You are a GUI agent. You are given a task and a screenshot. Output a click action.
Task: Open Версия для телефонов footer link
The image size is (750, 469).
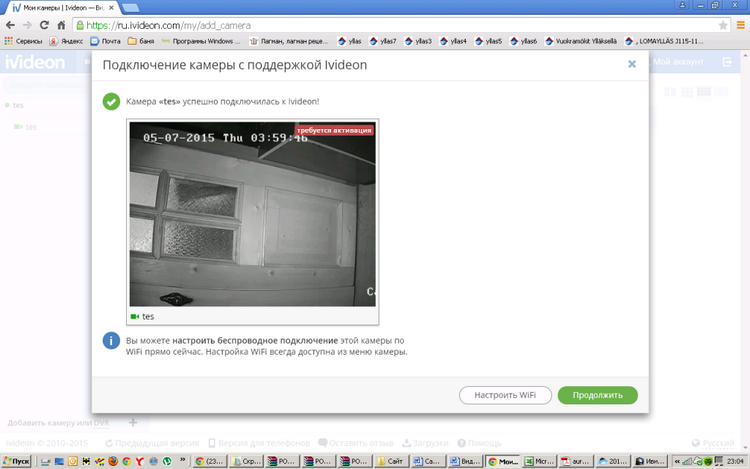(x=259, y=443)
